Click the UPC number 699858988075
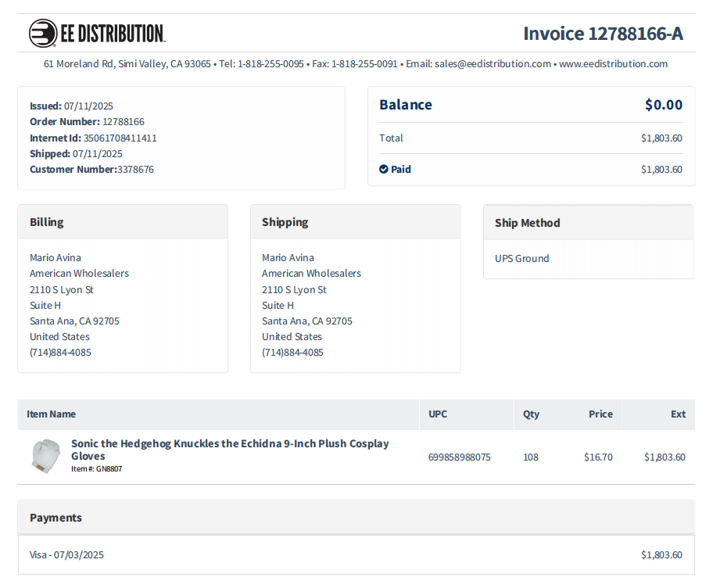The image size is (720, 588). coord(459,457)
